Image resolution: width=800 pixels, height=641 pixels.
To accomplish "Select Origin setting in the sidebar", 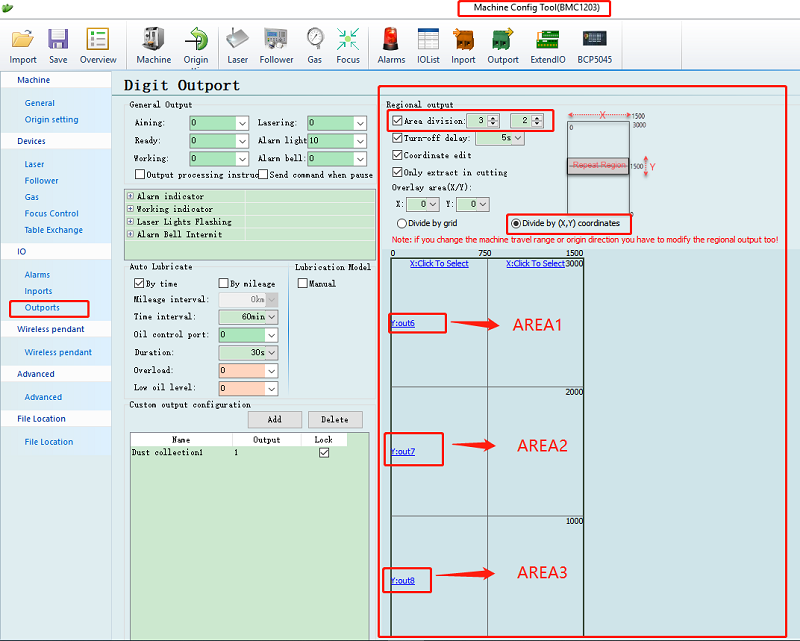I will 51,120.
